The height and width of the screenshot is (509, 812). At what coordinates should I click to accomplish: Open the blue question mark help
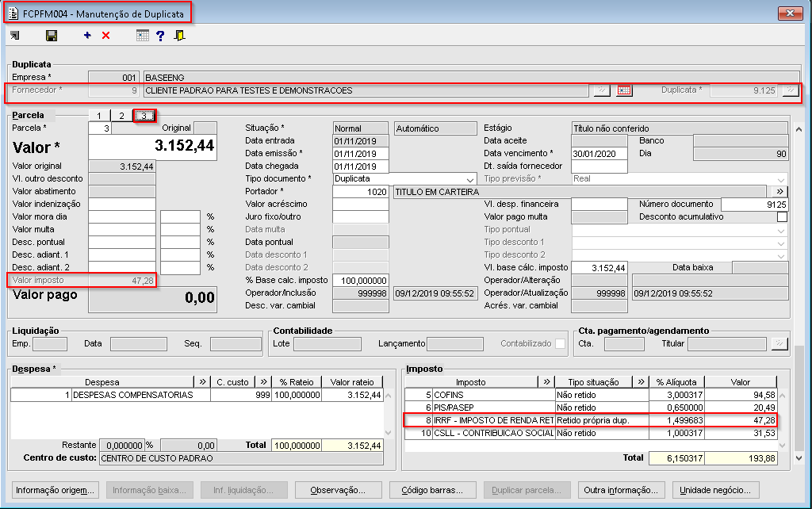coord(160,36)
